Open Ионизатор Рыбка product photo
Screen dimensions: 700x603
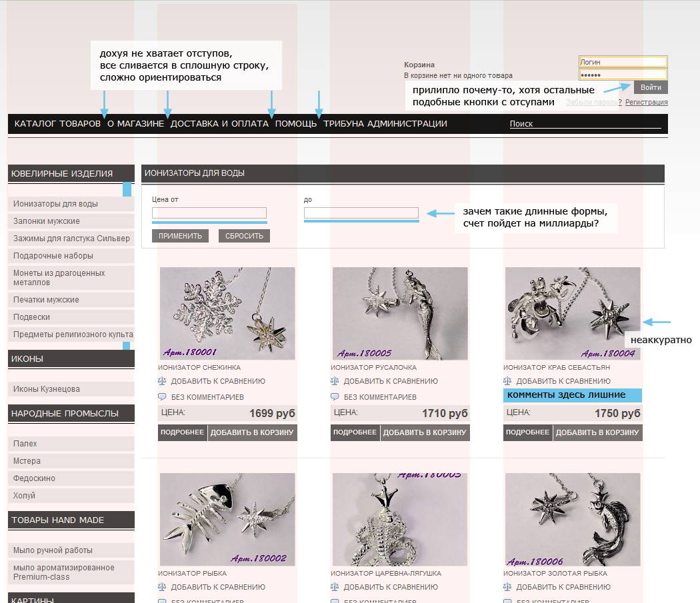tap(227, 520)
